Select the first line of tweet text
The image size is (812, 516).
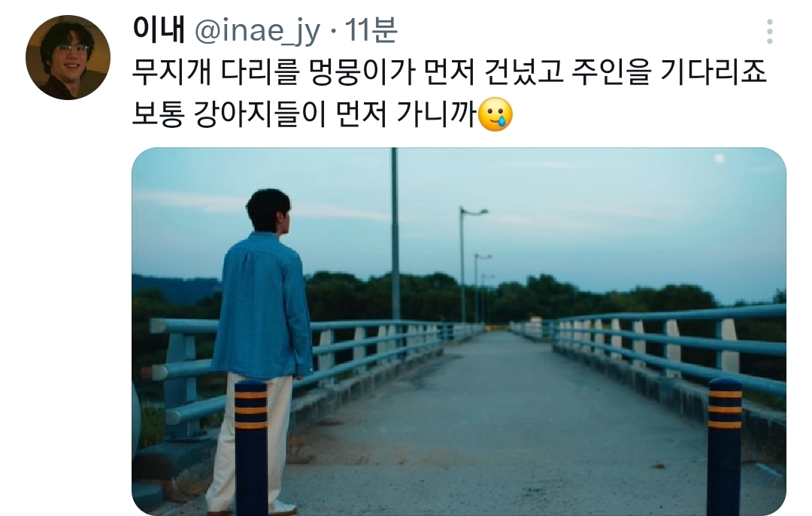coord(449,72)
